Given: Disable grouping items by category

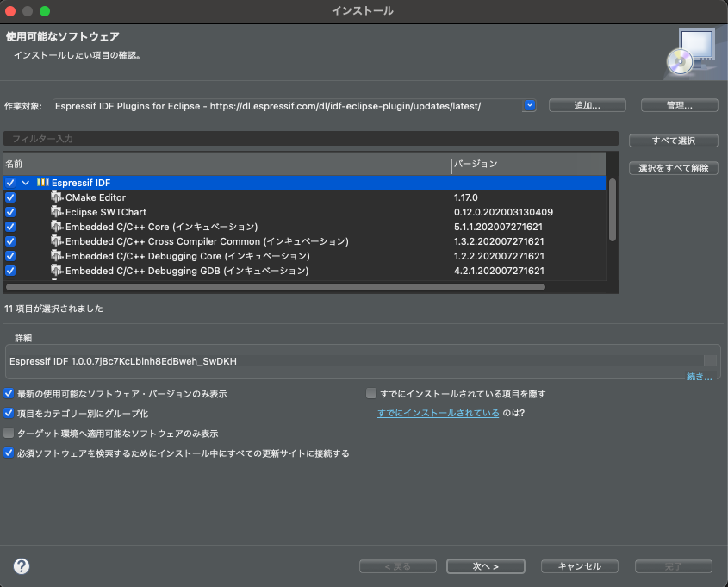Looking at the screenshot, I should [x=9, y=413].
